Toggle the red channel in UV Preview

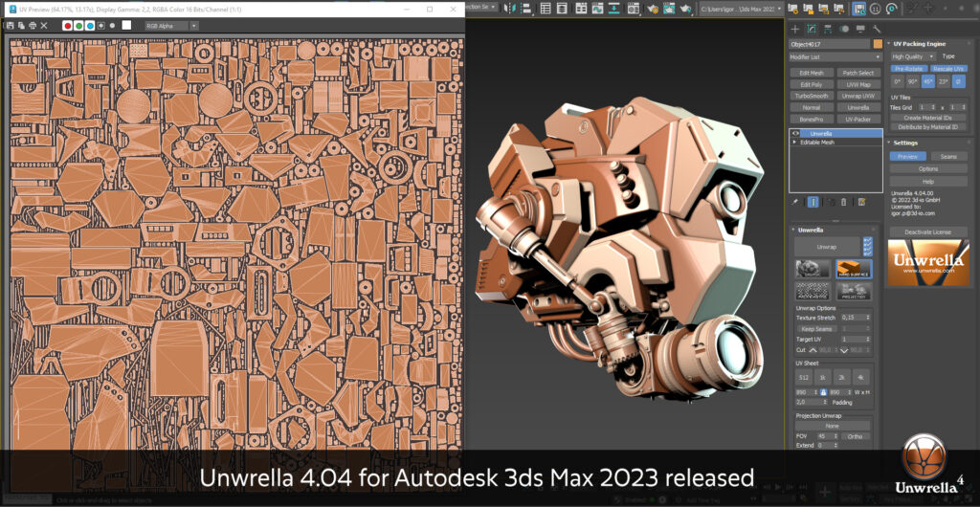pyautogui.click(x=68, y=26)
